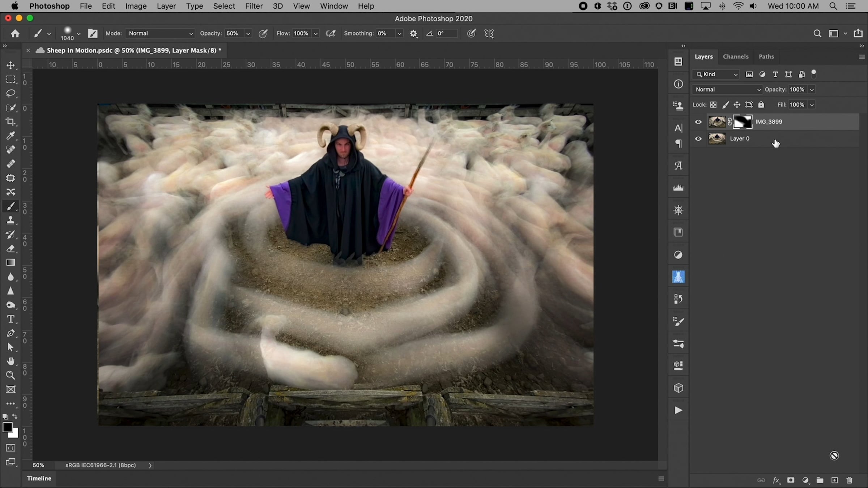This screenshot has width=868, height=488.
Task: Click the delete layer trash icon
Action: pyautogui.click(x=849, y=480)
